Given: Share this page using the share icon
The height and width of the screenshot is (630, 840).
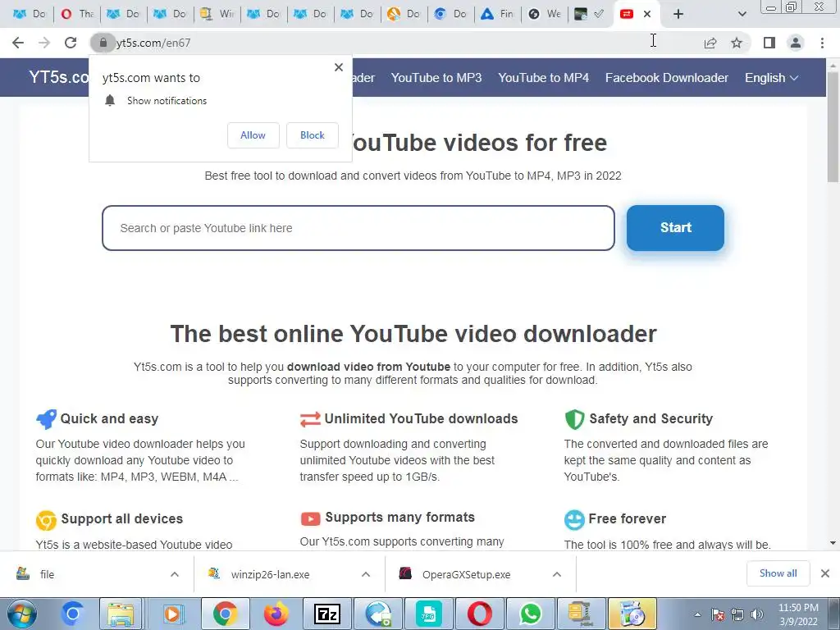Looking at the screenshot, I should click(710, 43).
